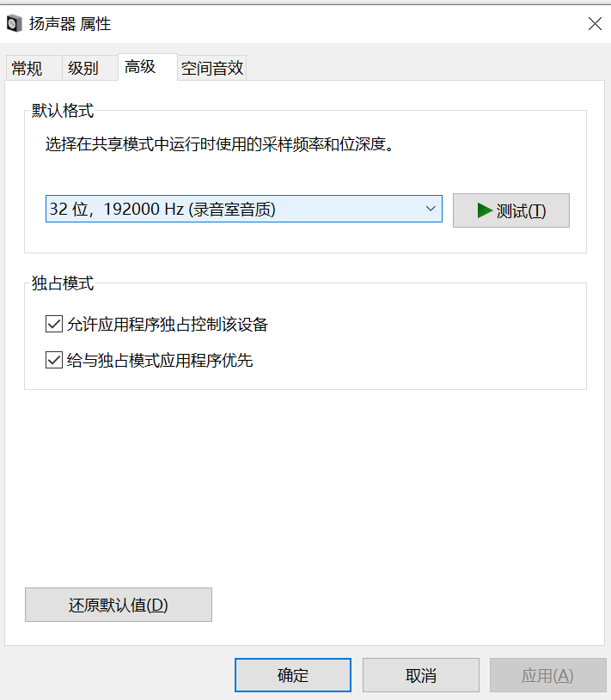Image resolution: width=611 pixels, height=700 pixels.
Task: Toggle the 给与独占模式应用程序优先 checkbox
Action: [x=54, y=360]
